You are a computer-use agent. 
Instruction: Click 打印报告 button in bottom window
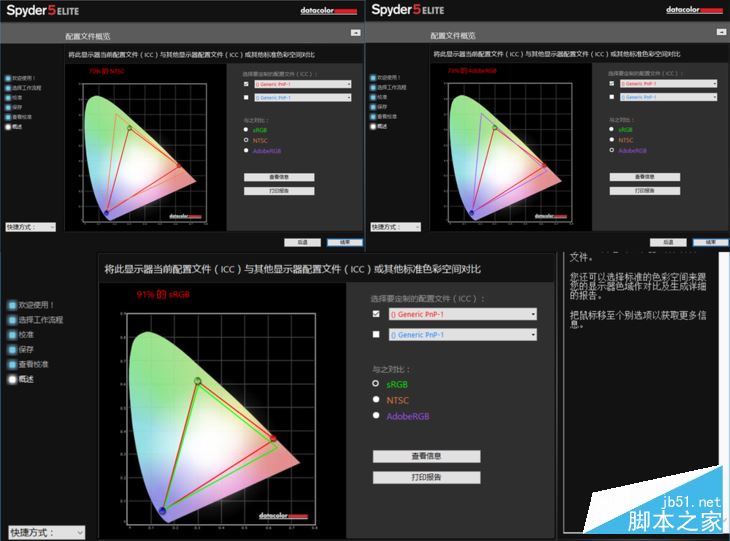click(426, 477)
